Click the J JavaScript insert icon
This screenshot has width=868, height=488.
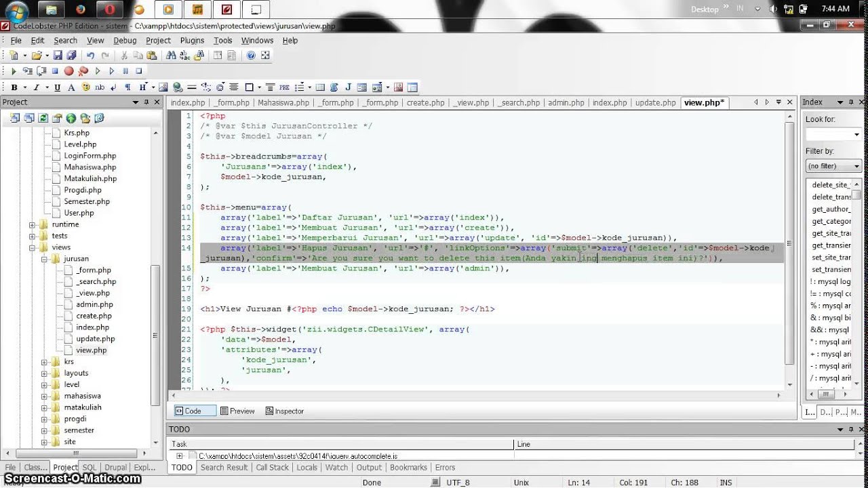pyautogui.click(x=349, y=87)
